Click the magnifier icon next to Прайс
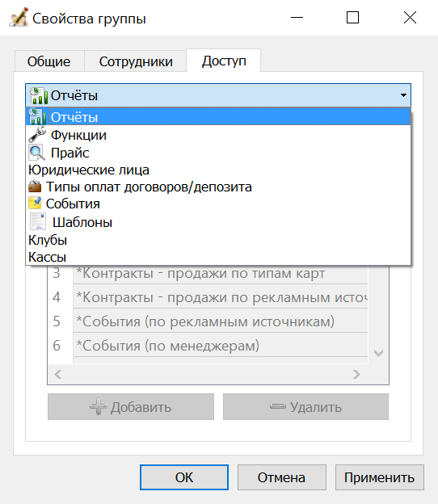 pyautogui.click(x=37, y=153)
